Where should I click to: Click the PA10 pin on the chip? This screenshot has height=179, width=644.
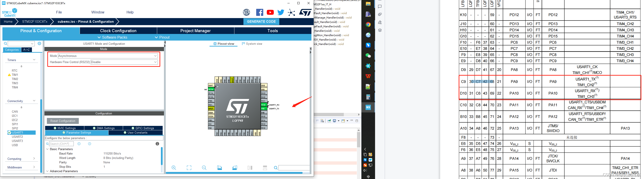click(264, 105)
